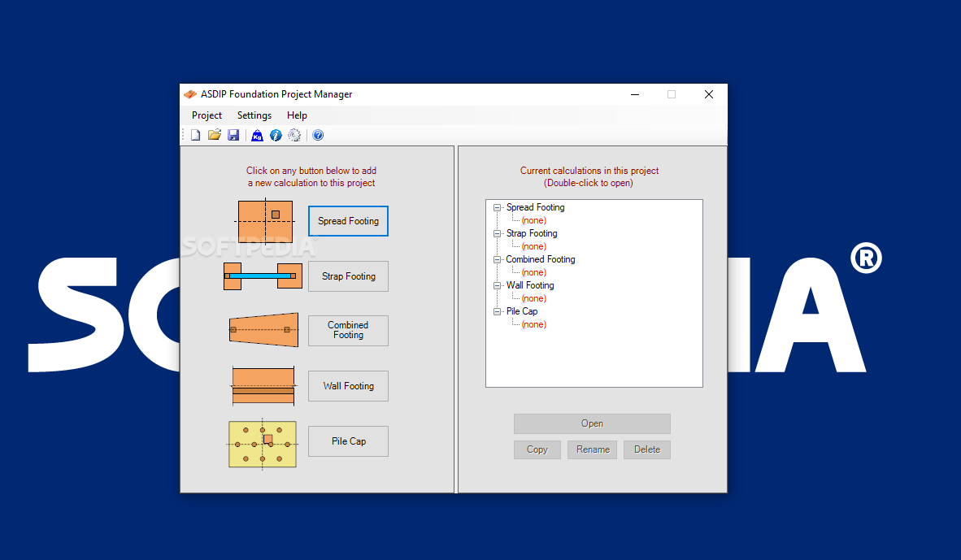
Task: Select Combined Footing label in tree
Action: coord(540,260)
